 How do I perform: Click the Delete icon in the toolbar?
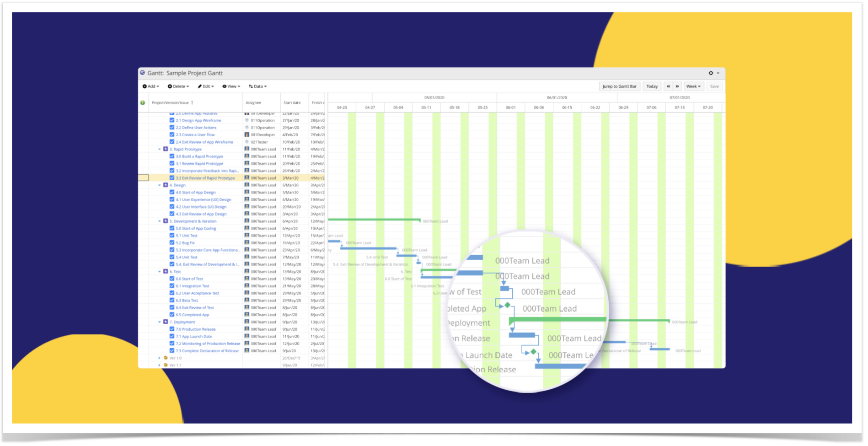[x=170, y=86]
